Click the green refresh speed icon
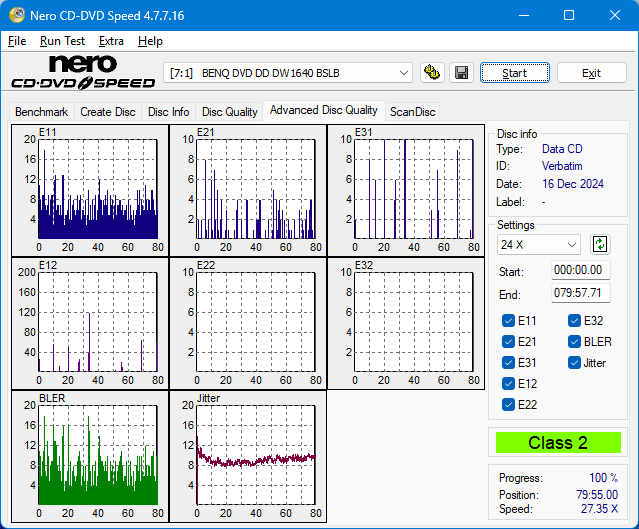Image resolution: width=639 pixels, height=529 pixels. tap(600, 245)
